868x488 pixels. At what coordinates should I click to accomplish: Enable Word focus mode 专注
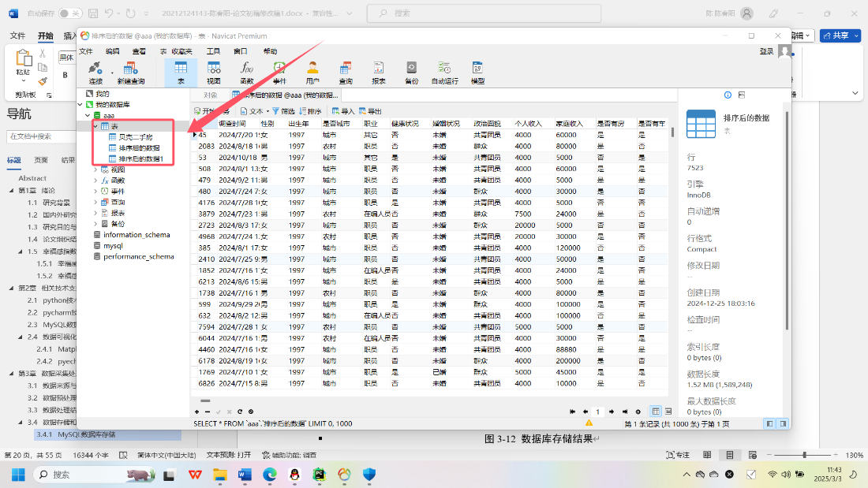678,455
